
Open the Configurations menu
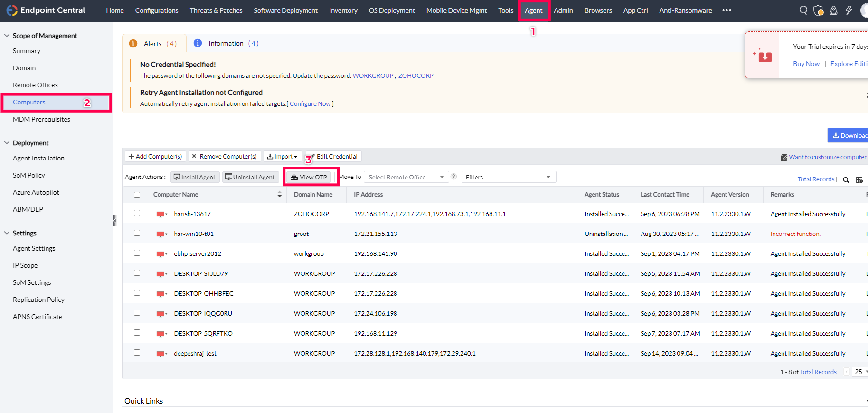click(x=157, y=10)
